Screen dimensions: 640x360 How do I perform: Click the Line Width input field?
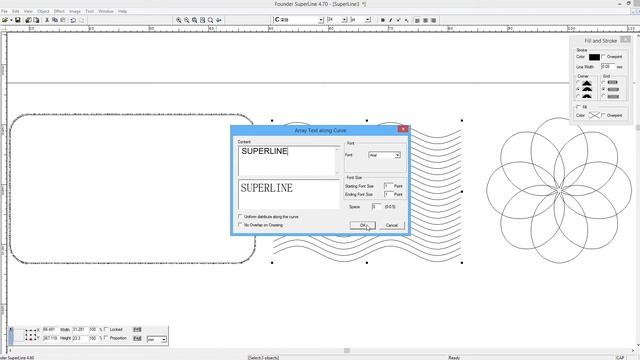coord(607,66)
